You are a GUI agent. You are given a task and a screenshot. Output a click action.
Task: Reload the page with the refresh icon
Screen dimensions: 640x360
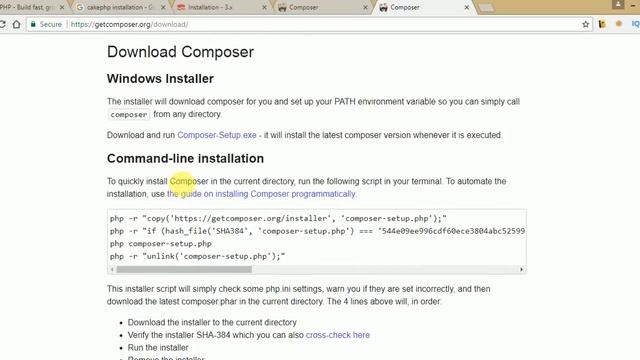coord(2,24)
